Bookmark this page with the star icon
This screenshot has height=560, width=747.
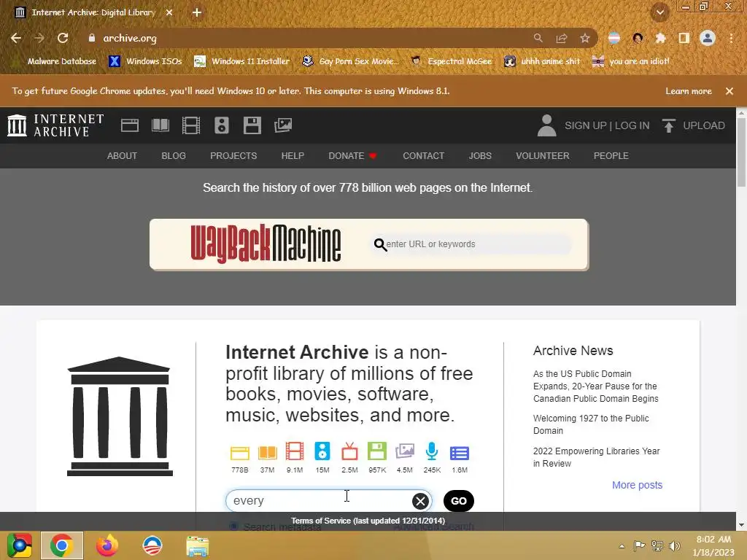pos(585,38)
